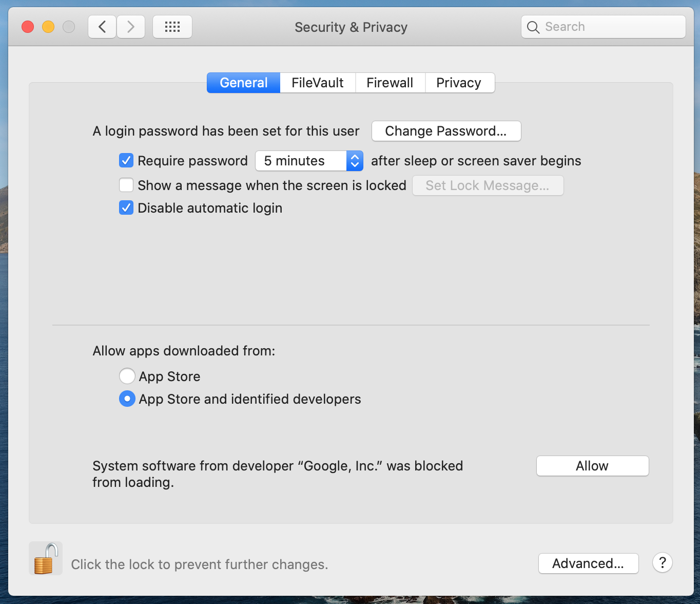Image resolution: width=700 pixels, height=604 pixels.
Task: Go back with the left chevron
Action: click(102, 27)
